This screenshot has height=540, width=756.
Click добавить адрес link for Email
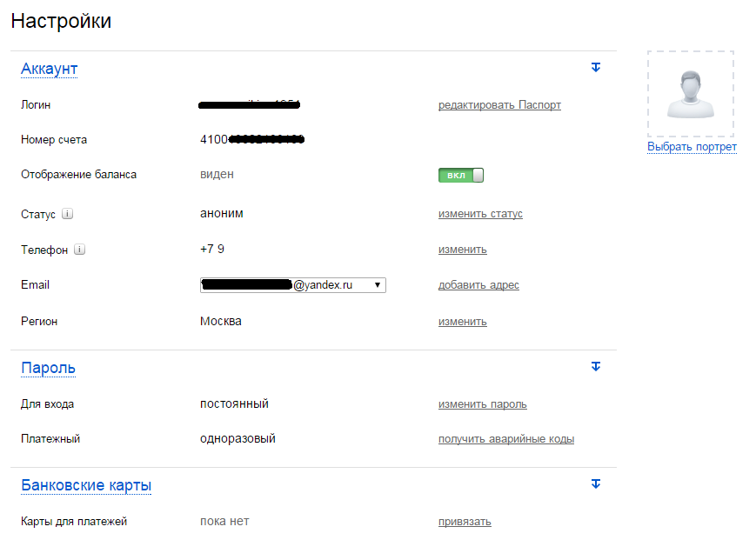[478, 285]
